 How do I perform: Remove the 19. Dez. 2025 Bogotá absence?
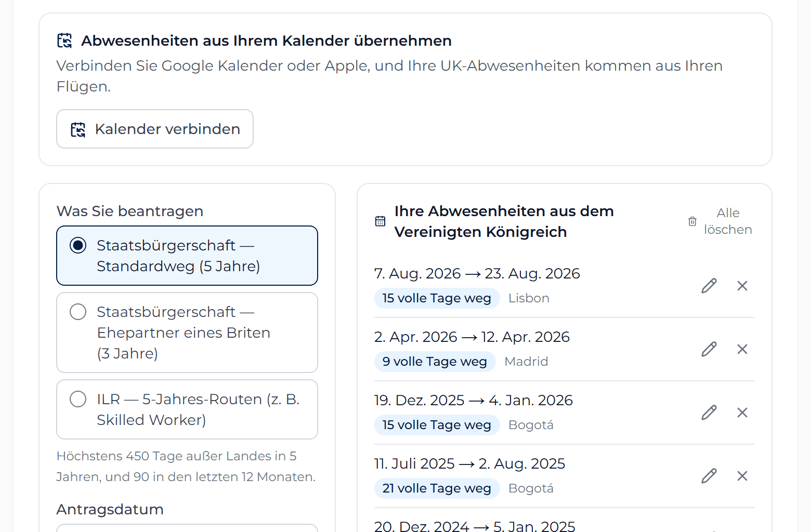[742, 413]
